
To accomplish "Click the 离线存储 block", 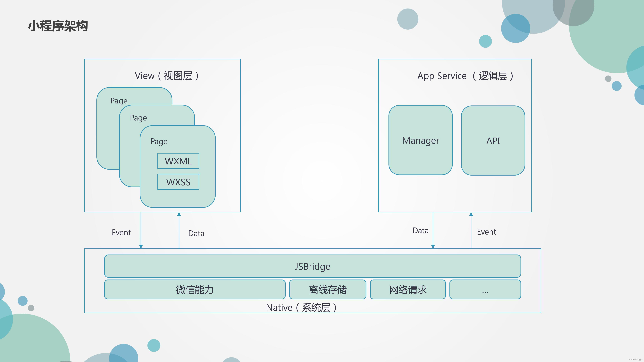I will pyautogui.click(x=328, y=290).
